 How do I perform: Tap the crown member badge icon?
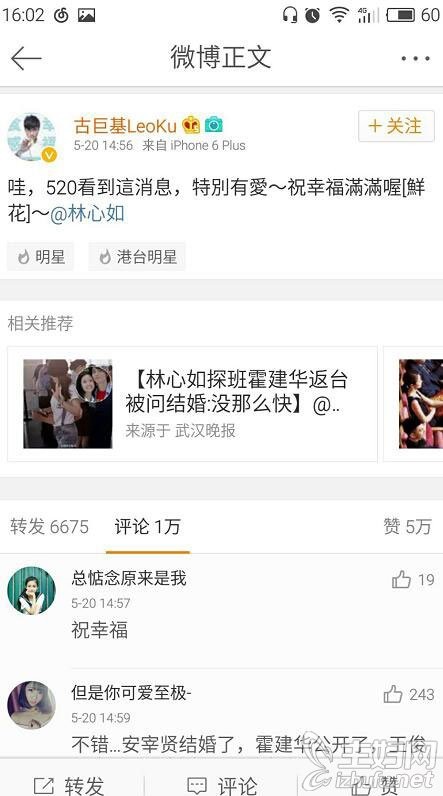[191, 125]
